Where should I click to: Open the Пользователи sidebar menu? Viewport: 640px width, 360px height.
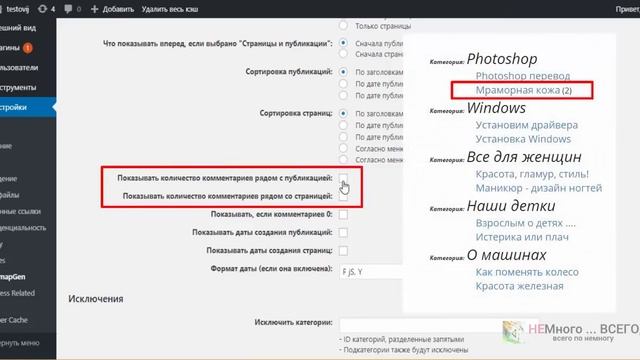click(19, 67)
